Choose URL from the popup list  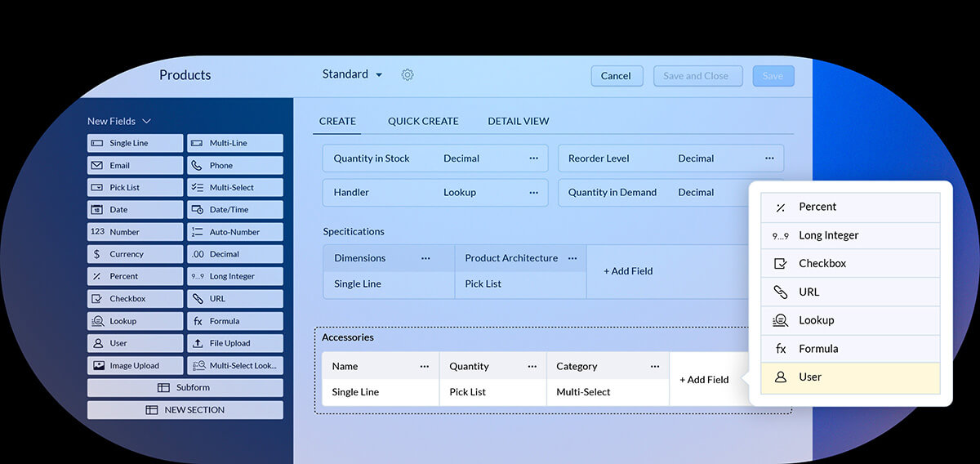pos(850,292)
